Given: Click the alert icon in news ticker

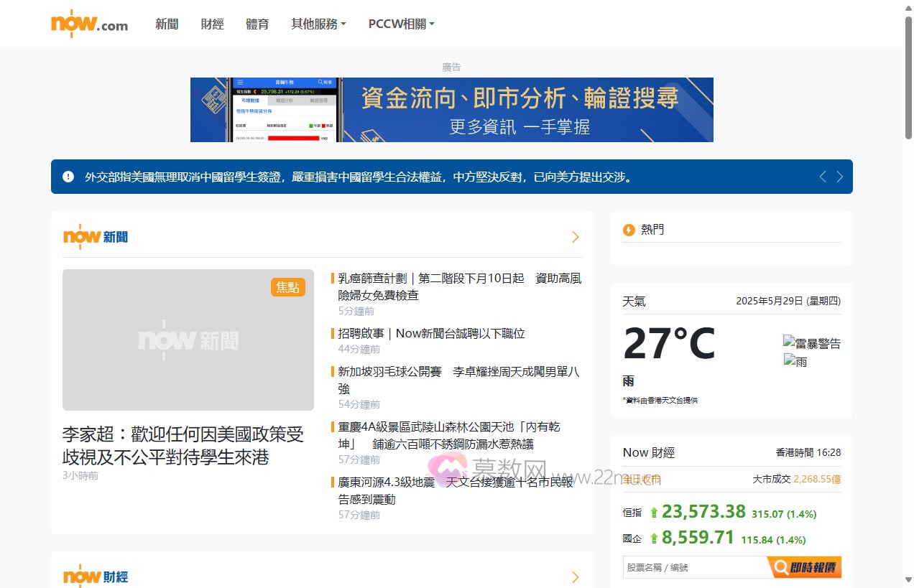Looking at the screenshot, I should (x=68, y=177).
